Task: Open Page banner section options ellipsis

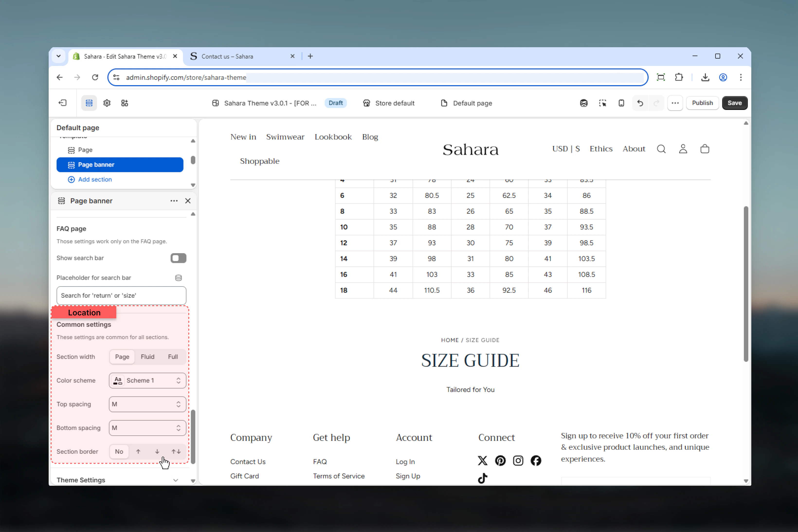Action: click(x=174, y=201)
